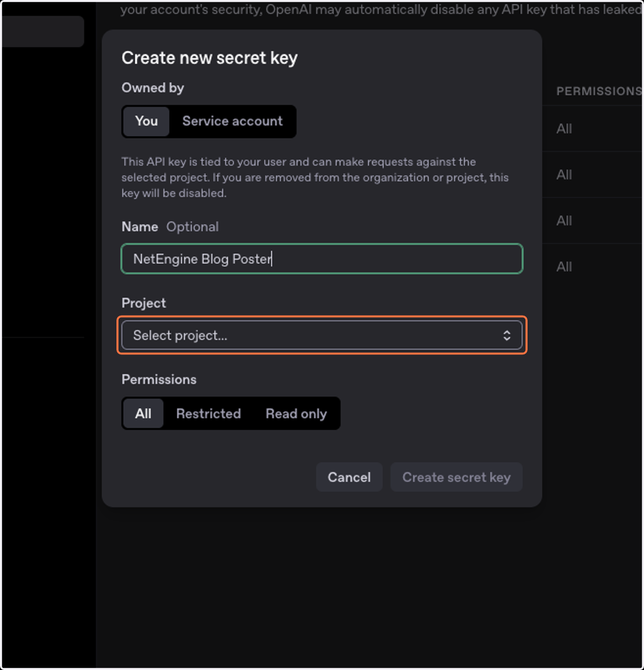Click 'Create new secret key' dialog title
This screenshot has height=670, width=644.
[209, 58]
